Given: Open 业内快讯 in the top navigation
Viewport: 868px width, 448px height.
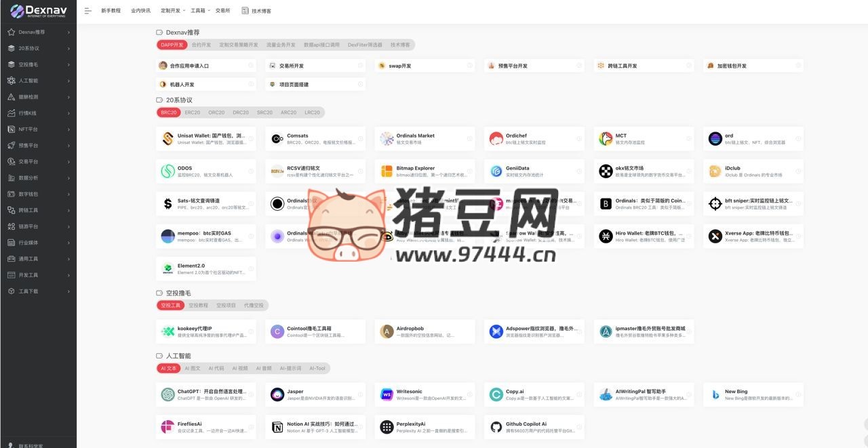Looking at the screenshot, I should [141, 11].
